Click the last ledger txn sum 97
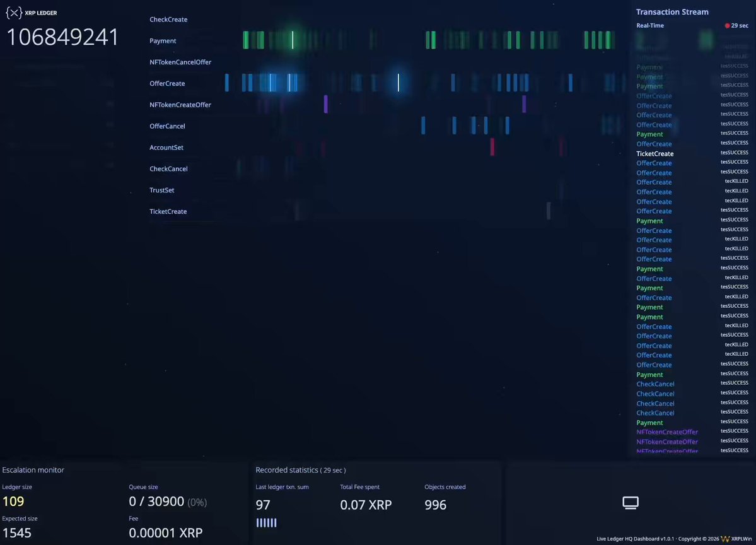 pos(263,505)
